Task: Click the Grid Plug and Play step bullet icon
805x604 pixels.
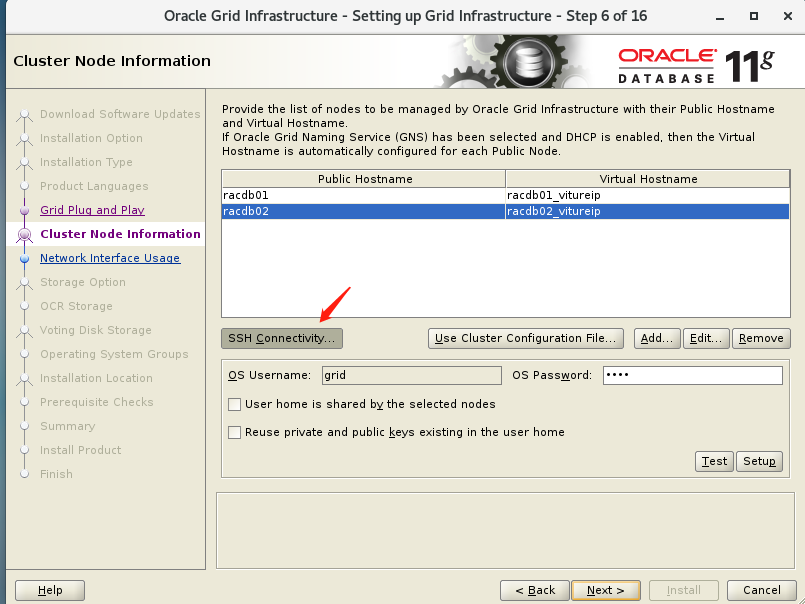Action: tap(24, 210)
